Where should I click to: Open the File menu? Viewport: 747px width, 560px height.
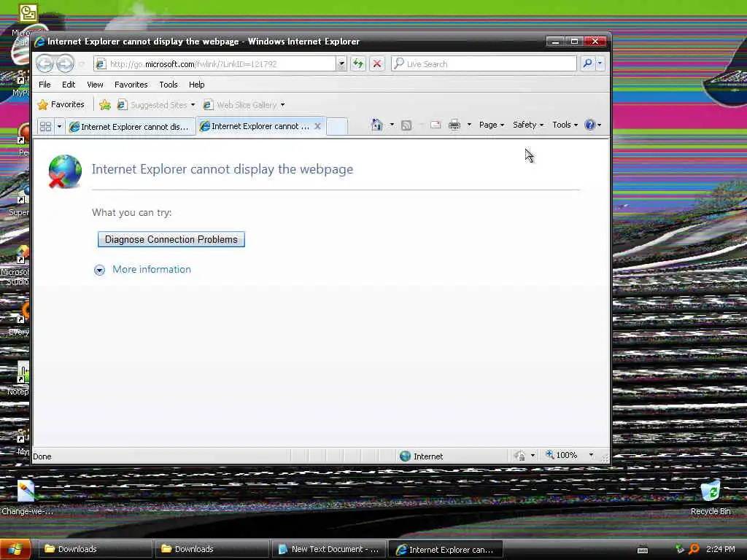(x=44, y=85)
